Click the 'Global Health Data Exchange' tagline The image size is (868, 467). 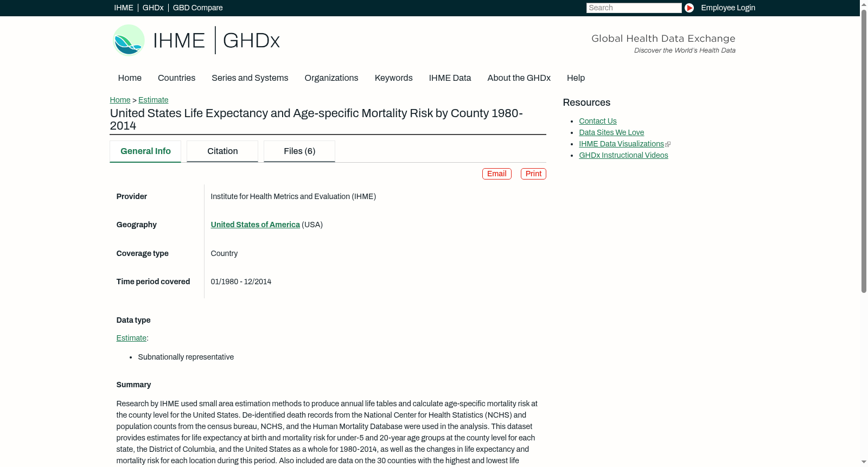(663, 39)
